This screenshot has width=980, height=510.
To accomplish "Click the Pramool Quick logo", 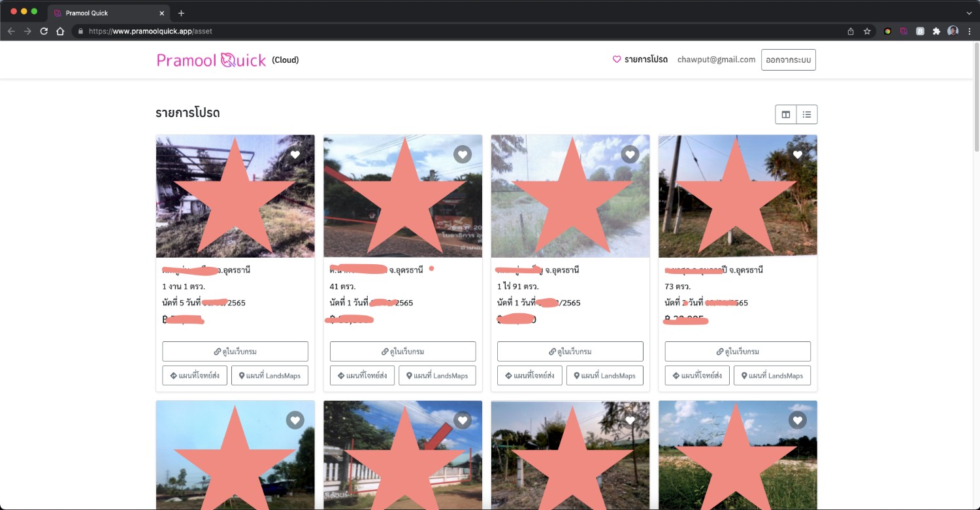I will (x=211, y=60).
